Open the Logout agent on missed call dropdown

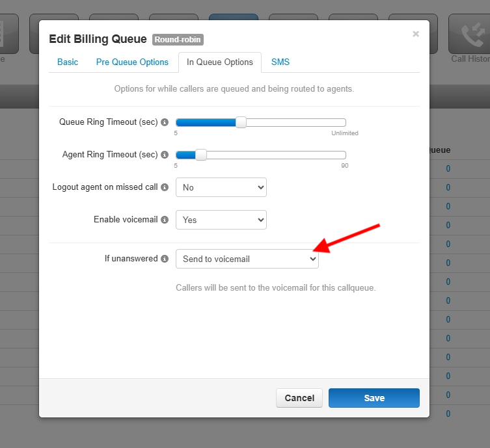[221, 187]
